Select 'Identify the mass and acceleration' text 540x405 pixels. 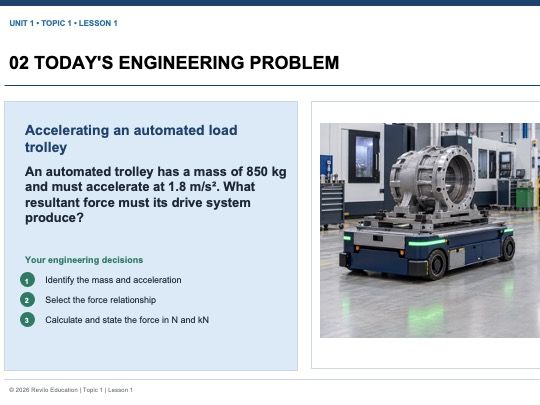tap(113, 280)
